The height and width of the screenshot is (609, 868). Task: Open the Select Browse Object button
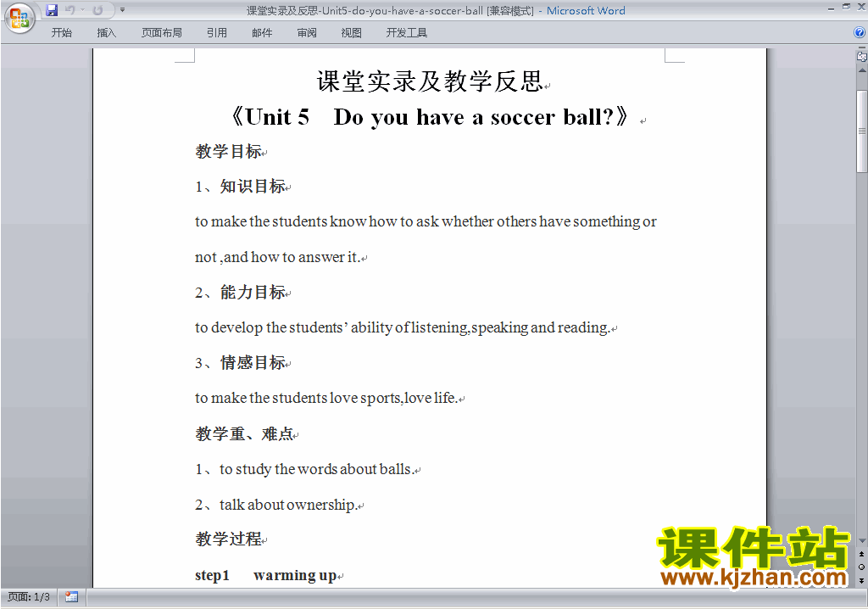coord(861,567)
